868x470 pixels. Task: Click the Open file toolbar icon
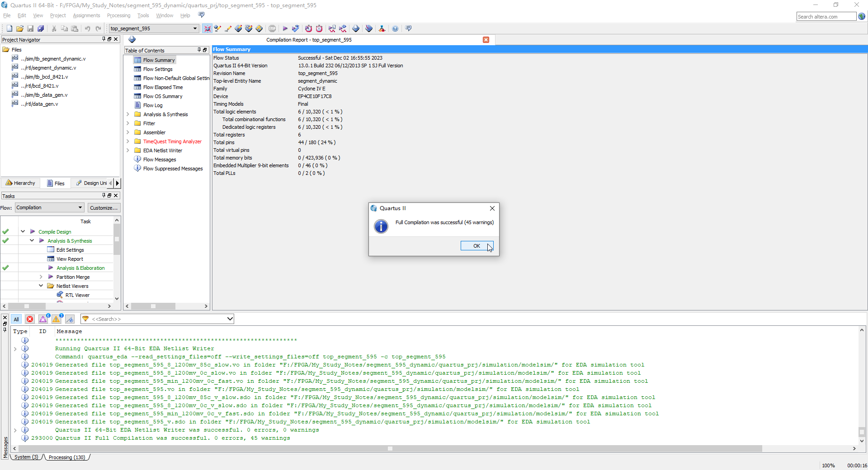click(19, 28)
